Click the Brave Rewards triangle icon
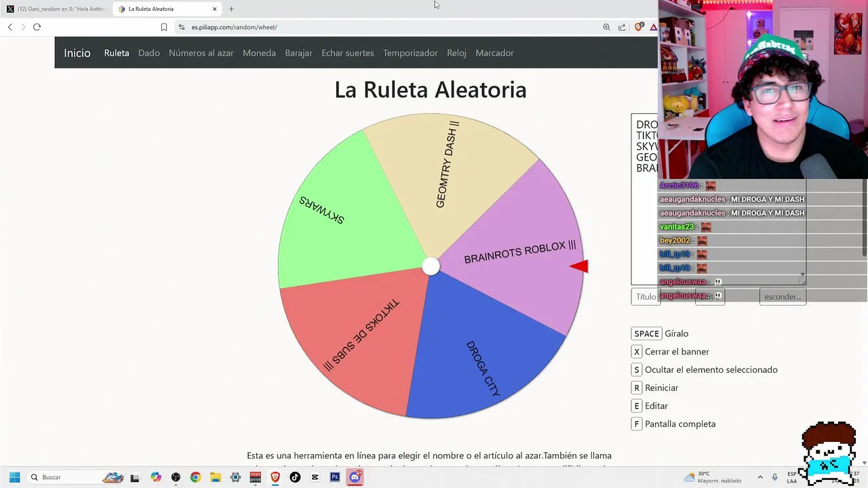The height and width of the screenshot is (488, 868). pos(653,27)
